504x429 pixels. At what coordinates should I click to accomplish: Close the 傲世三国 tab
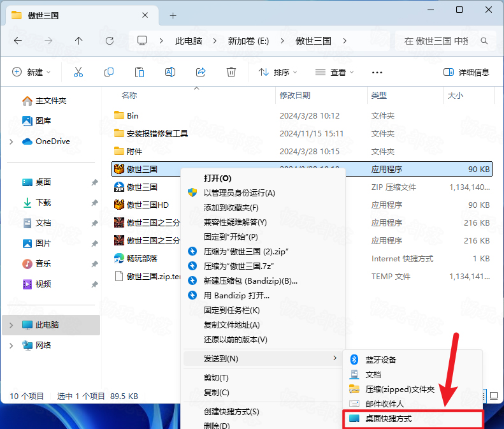[145, 15]
